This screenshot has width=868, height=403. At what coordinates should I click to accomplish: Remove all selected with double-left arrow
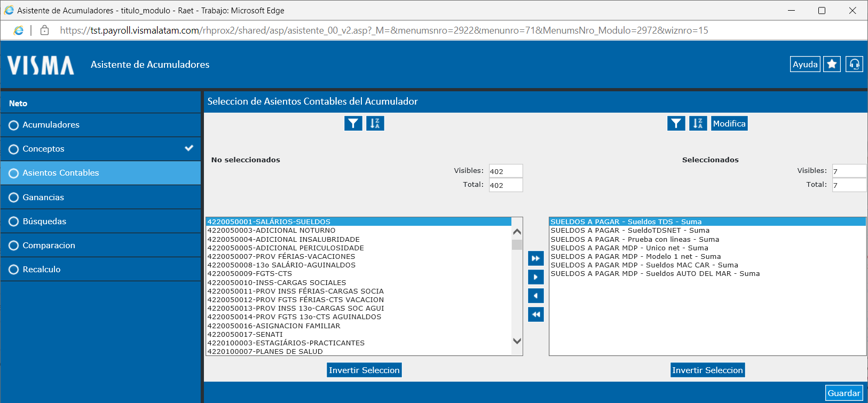[x=536, y=314]
